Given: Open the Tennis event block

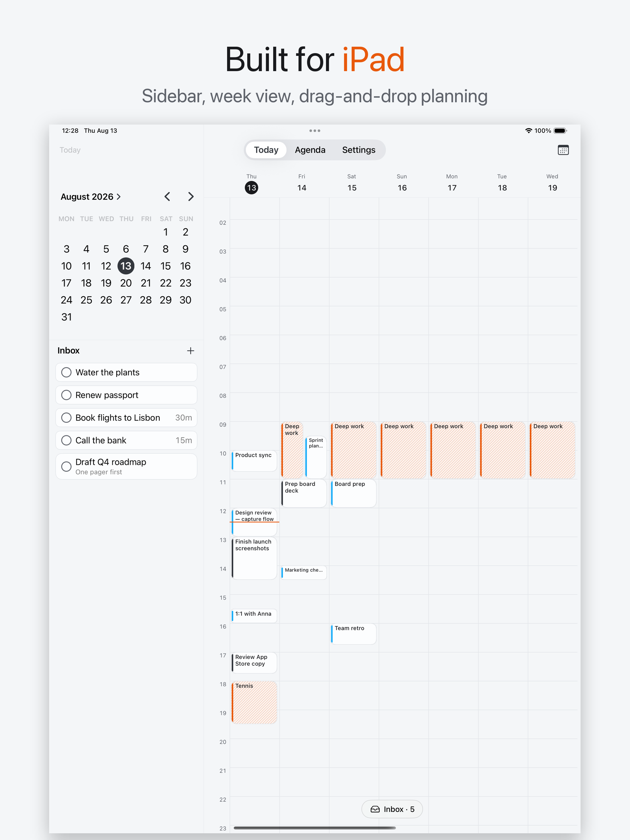Looking at the screenshot, I should (x=254, y=702).
